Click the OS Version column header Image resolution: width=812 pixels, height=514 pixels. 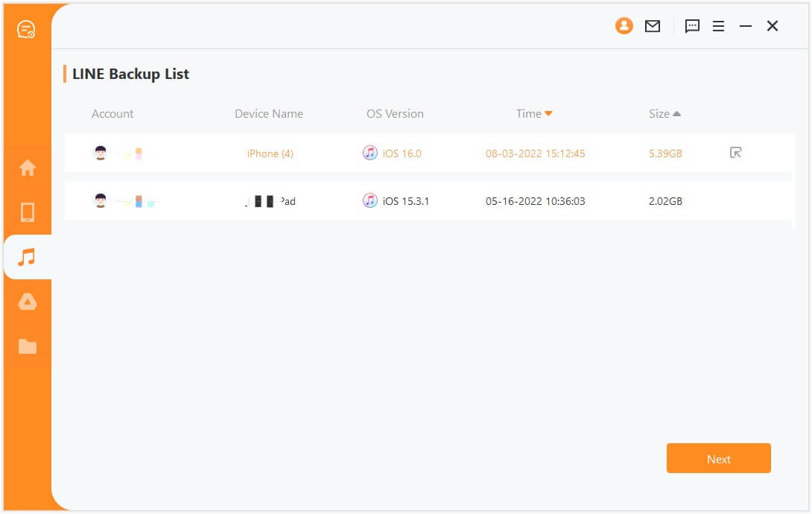click(x=395, y=114)
